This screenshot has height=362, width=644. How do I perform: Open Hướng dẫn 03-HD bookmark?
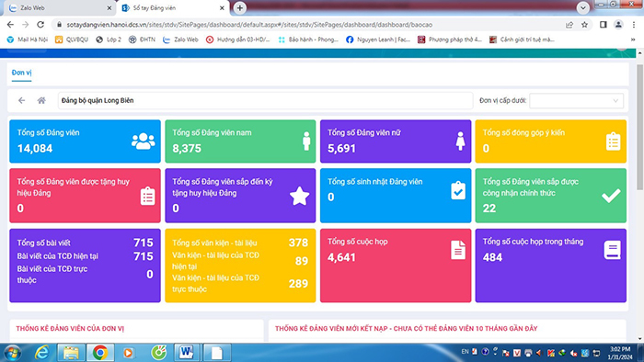click(x=238, y=40)
